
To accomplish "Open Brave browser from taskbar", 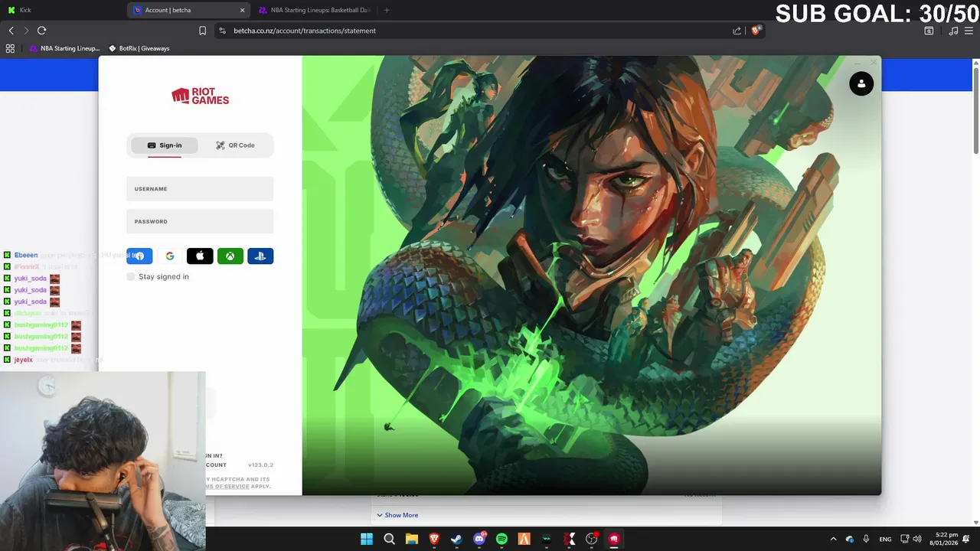I will (x=434, y=539).
